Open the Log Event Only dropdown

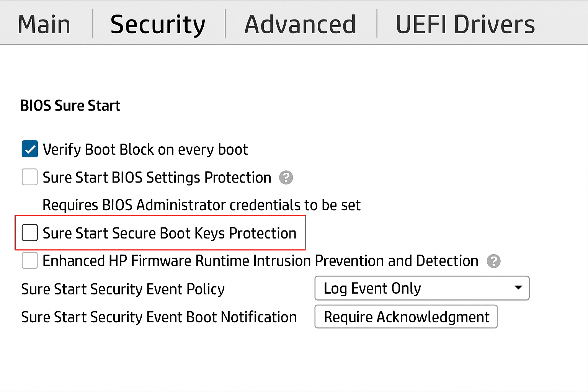coord(421,288)
